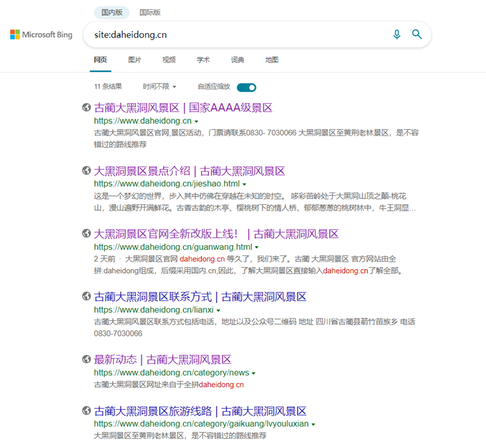Click the category/gaikuang/lvyouluxian URL

201,423
